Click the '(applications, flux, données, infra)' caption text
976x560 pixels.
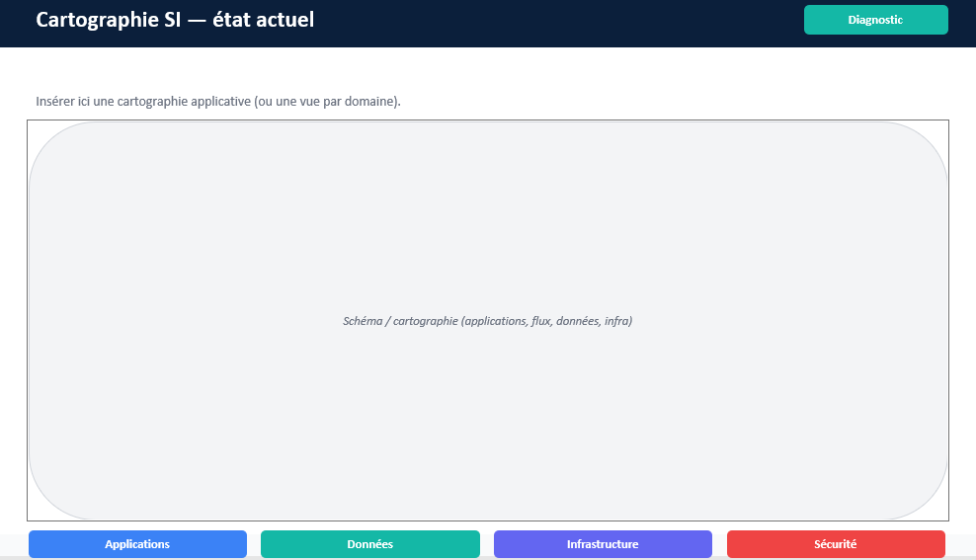(546, 321)
